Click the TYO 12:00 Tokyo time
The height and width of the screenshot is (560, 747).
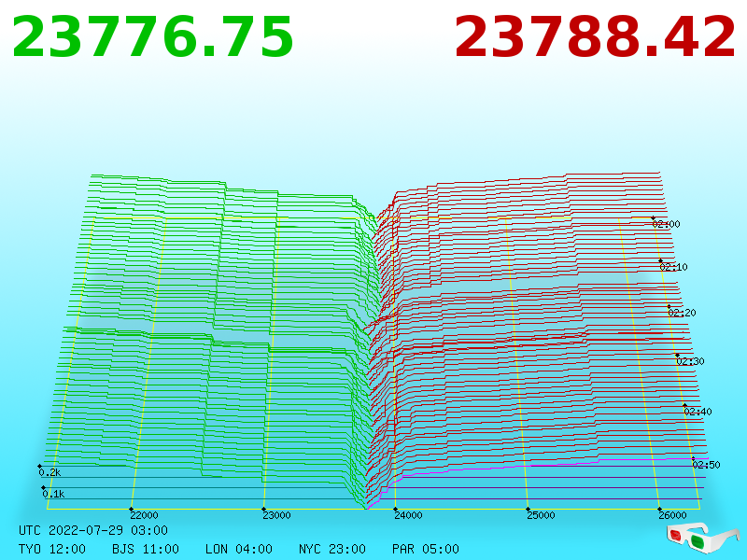[x=52, y=549]
